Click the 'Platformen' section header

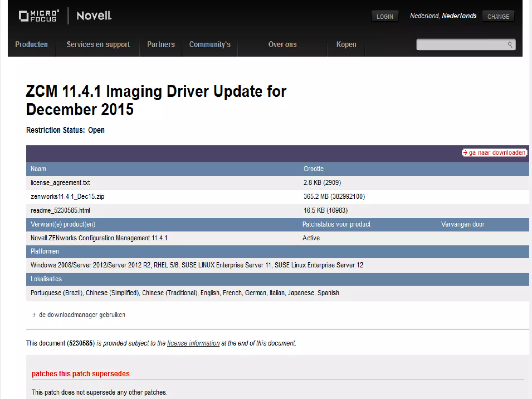click(x=45, y=251)
